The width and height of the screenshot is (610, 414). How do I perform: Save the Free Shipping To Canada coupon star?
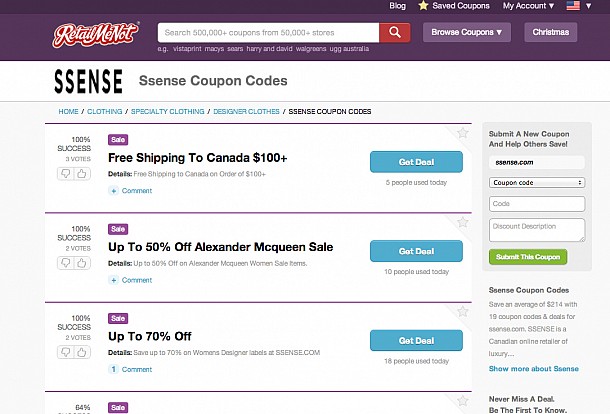point(463,133)
